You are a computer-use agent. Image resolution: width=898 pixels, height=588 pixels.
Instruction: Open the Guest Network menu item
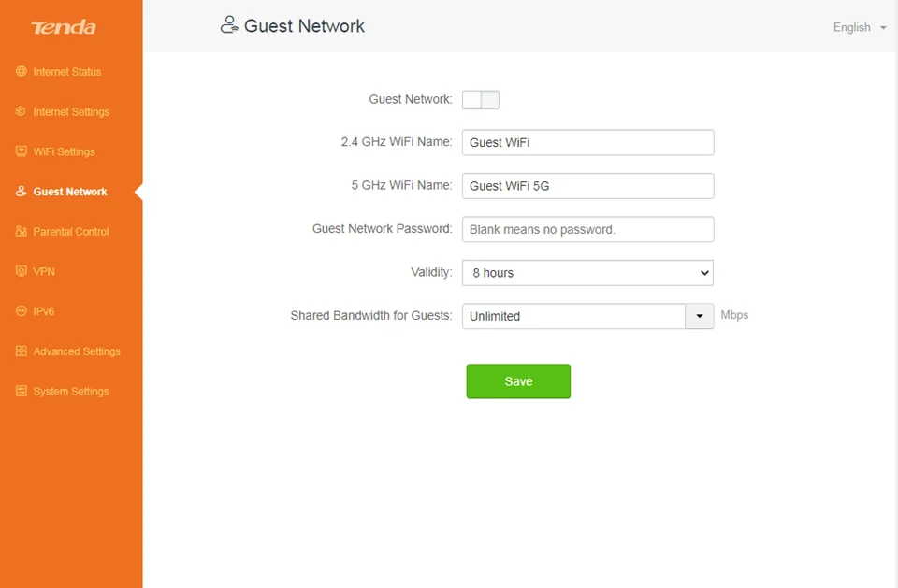click(70, 192)
